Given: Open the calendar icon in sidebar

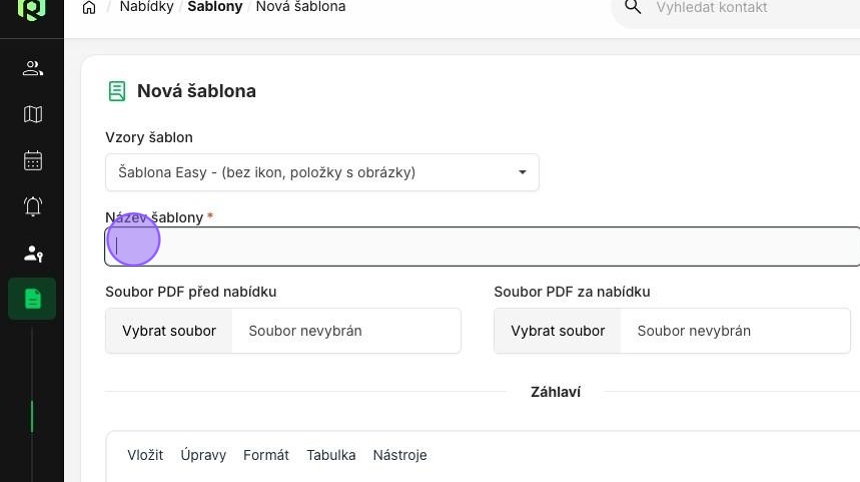Looking at the screenshot, I should tap(32, 160).
